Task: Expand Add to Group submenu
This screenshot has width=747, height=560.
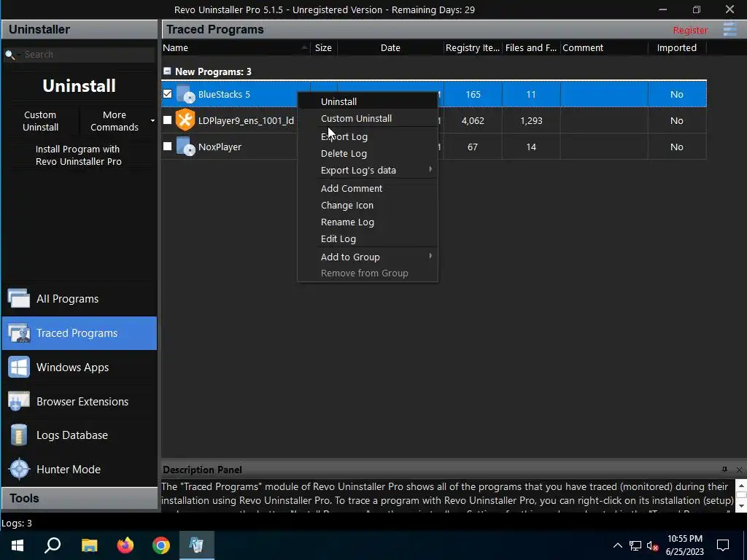Action: click(x=430, y=256)
